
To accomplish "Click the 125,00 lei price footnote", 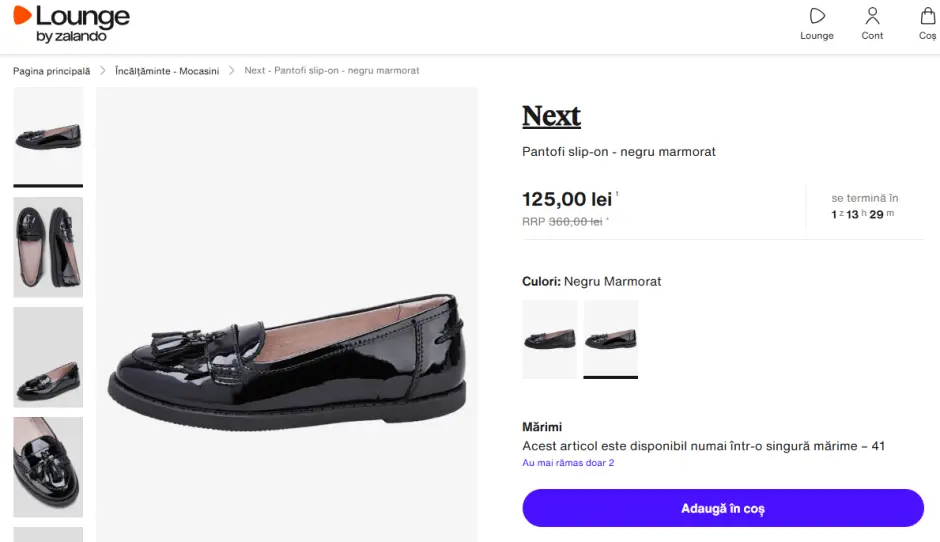I will point(617,194).
